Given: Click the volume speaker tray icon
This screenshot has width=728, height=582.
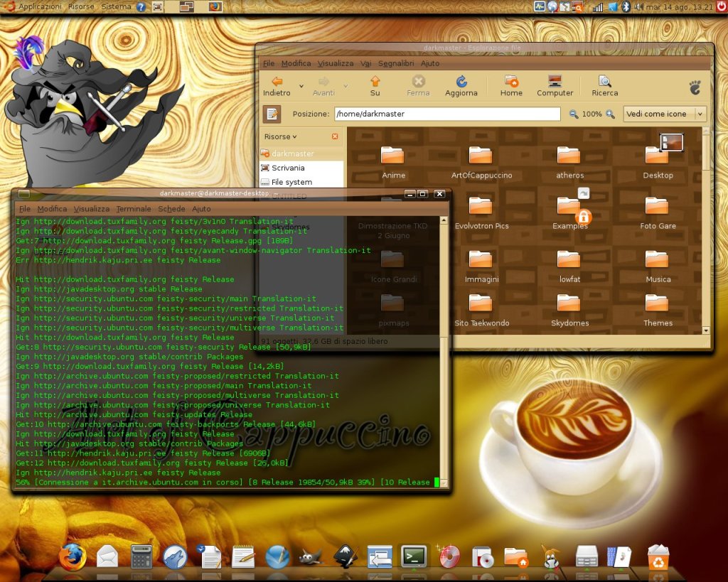Looking at the screenshot, I should 639,6.
